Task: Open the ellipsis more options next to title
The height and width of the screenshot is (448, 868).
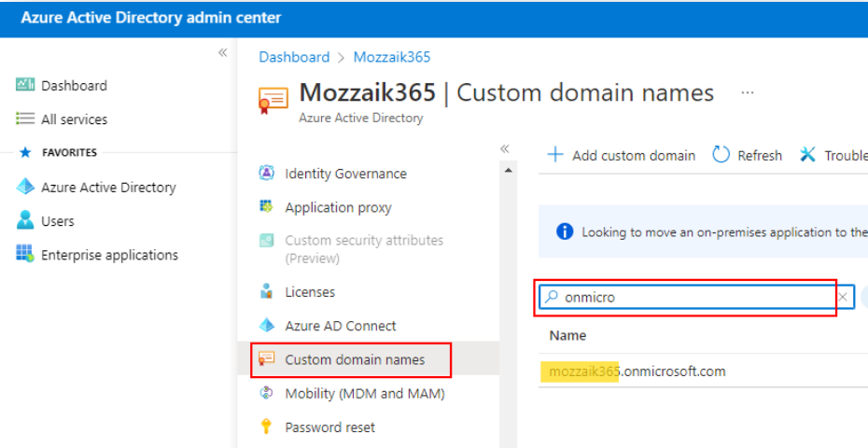Action: tap(748, 92)
